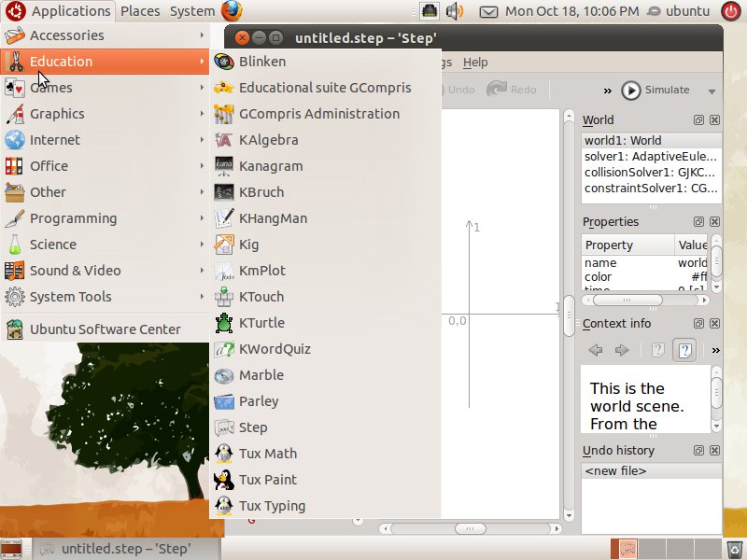Select the Sound & Video category
This screenshot has height=560, width=747.
105,271
